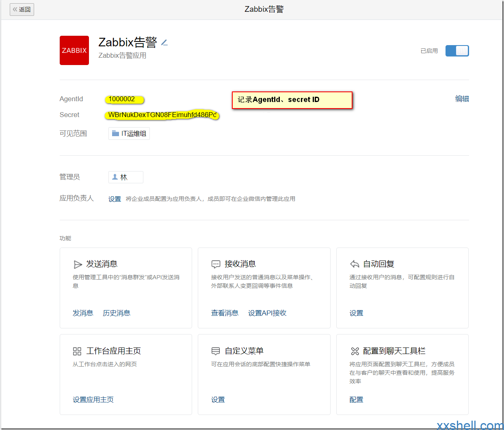Click the person icon beside 林
Screen dimensions: 504x430
[115, 177]
